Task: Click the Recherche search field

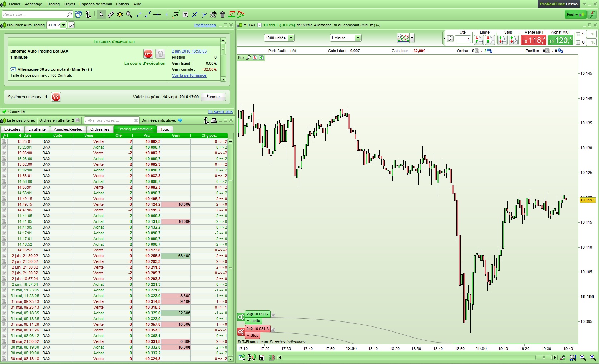Action: [x=37, y=14]
